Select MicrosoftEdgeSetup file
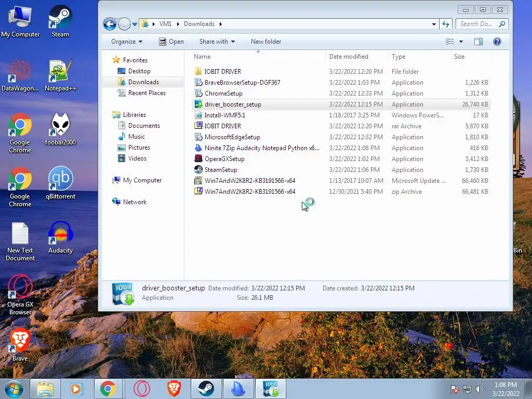Viewport: 532px width, 399px height. tap(341, 137)
